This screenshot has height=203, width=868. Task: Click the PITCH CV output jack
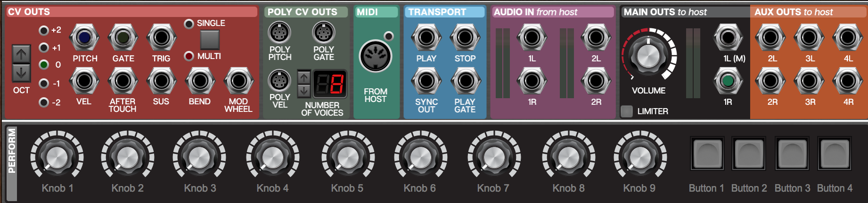click(x=84, y=37)
